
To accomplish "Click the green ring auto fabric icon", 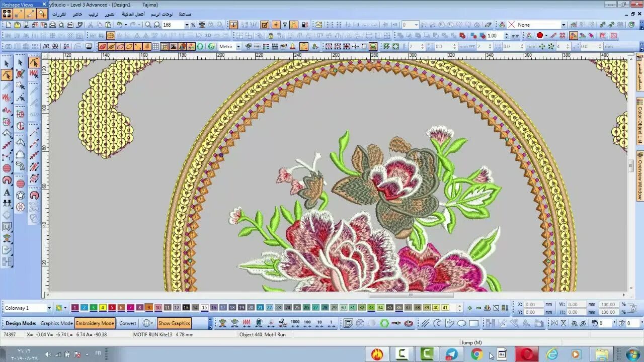I will [x=200, y=46].
